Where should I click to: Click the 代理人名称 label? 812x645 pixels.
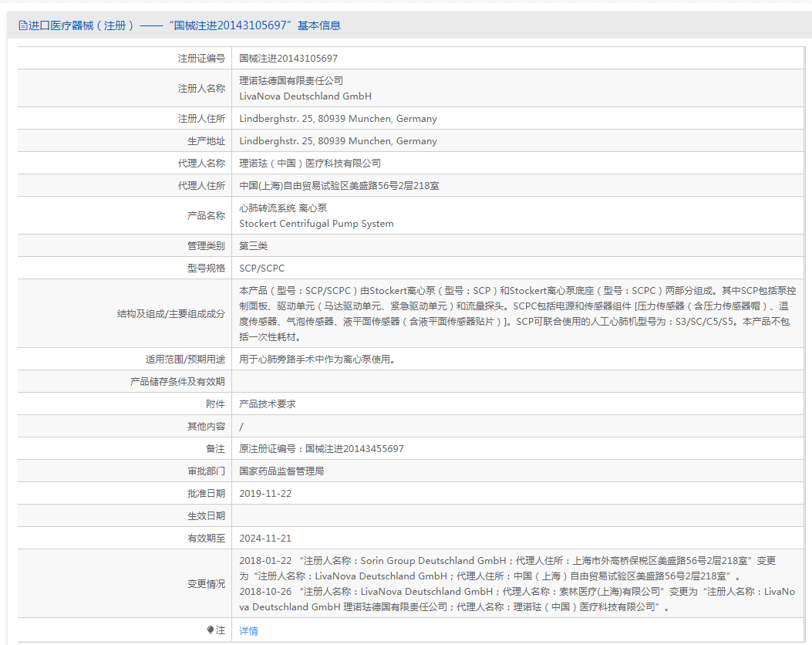coord(201,164)
